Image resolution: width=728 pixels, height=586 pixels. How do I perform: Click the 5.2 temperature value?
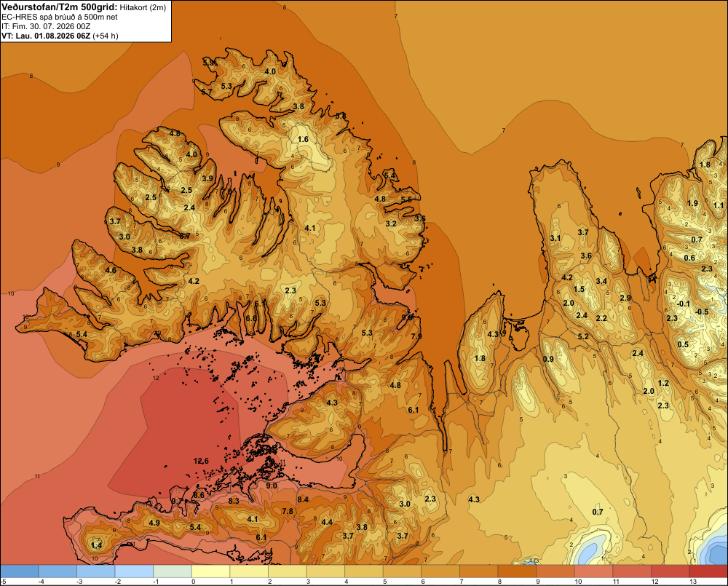[x=583, y=336]
